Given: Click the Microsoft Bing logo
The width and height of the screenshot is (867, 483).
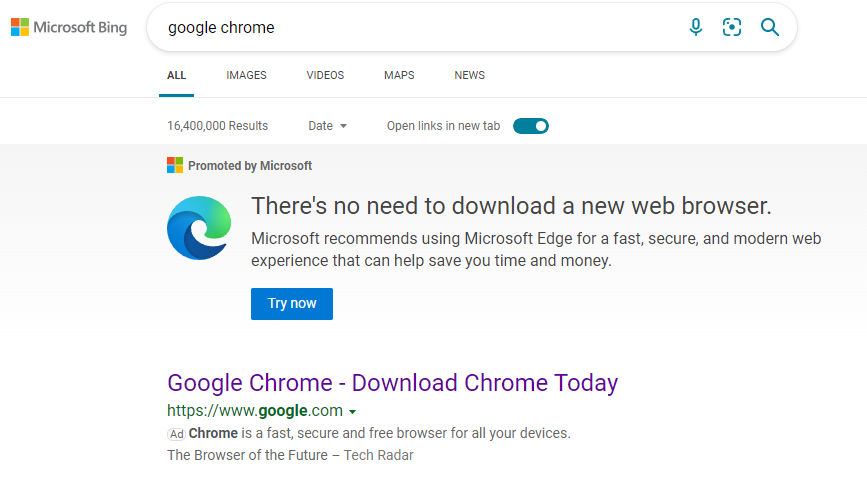Looking at the screenshot, I should (x=69, y=27).
